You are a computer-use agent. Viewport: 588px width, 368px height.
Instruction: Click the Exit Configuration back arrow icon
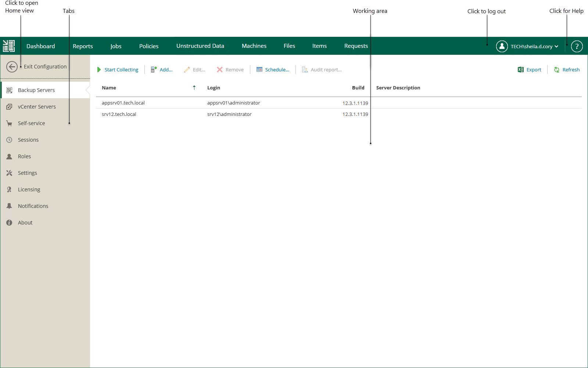point(12,67)
